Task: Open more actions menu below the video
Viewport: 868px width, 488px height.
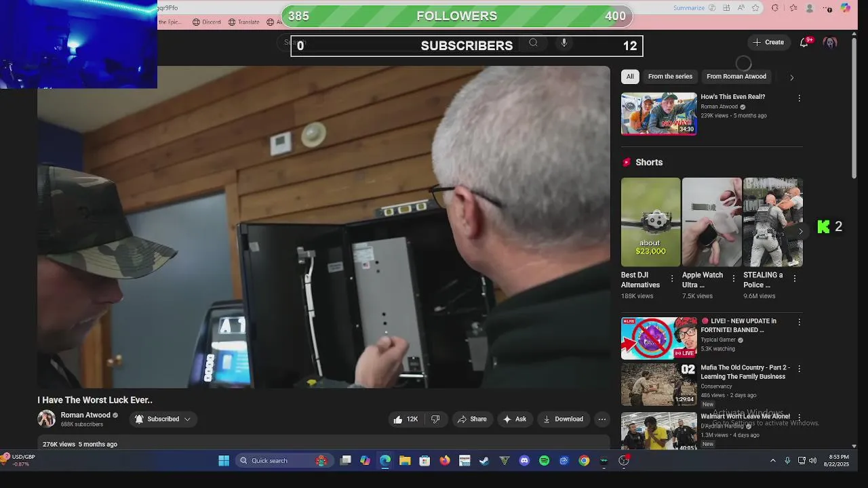Action: point(601,420)
